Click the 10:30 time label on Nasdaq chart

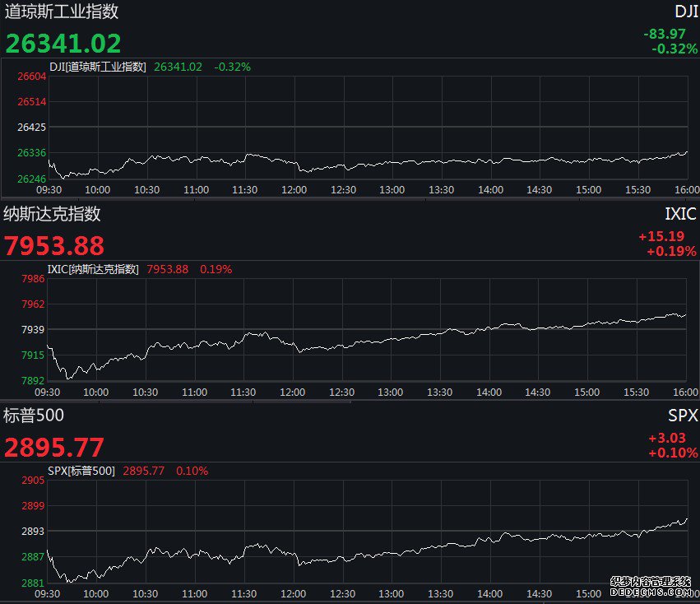click(x=145, y=393)
